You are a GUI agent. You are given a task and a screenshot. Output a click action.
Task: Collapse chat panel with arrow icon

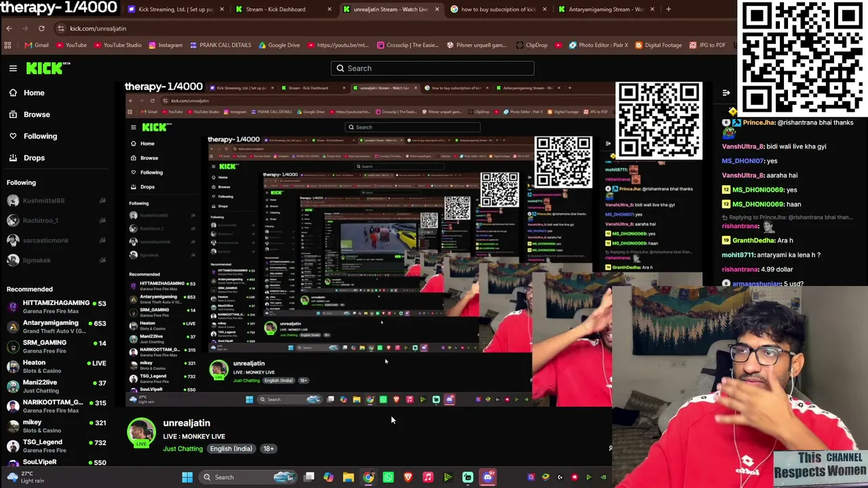coord(726,93)
